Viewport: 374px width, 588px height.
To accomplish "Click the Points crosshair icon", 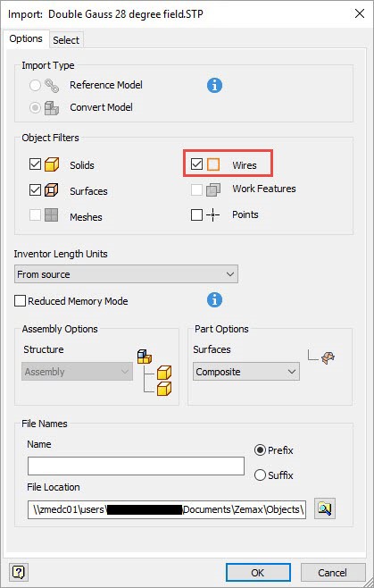I will click(x=212, y=214).
